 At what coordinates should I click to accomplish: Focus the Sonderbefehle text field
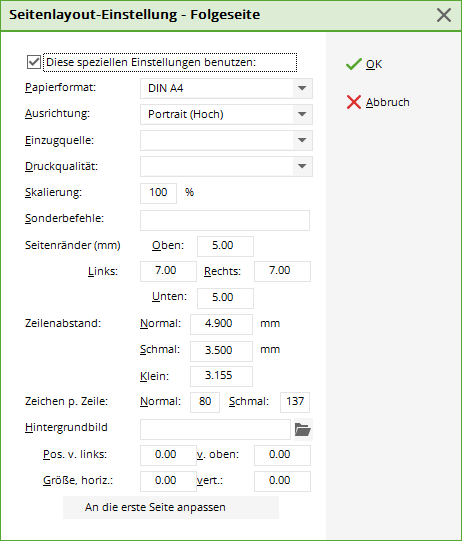(225, 220)
